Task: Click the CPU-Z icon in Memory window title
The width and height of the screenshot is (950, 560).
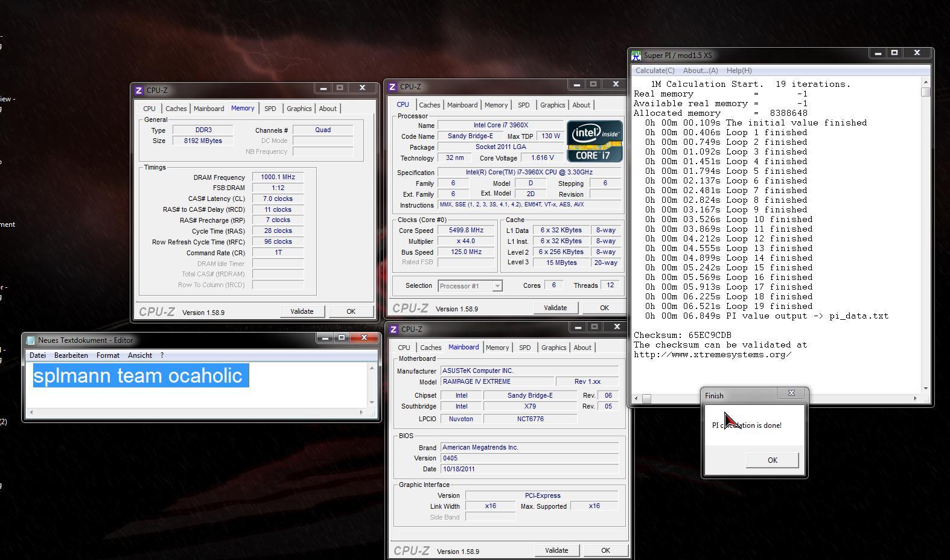Action: [x=139, y=91]
